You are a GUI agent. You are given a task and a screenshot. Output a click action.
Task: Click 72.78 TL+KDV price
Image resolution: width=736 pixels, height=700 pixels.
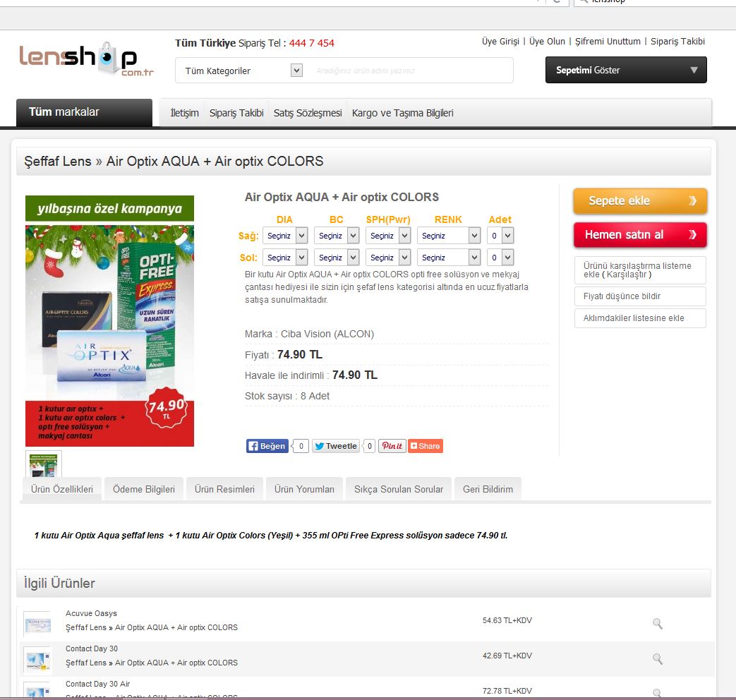pyautogui.click(x=507, y=691)
